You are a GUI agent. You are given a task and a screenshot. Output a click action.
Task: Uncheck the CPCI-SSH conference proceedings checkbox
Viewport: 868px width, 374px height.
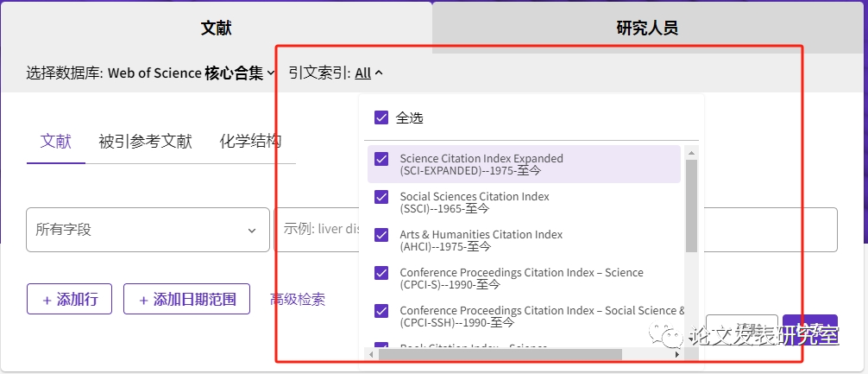pos(381,311)
